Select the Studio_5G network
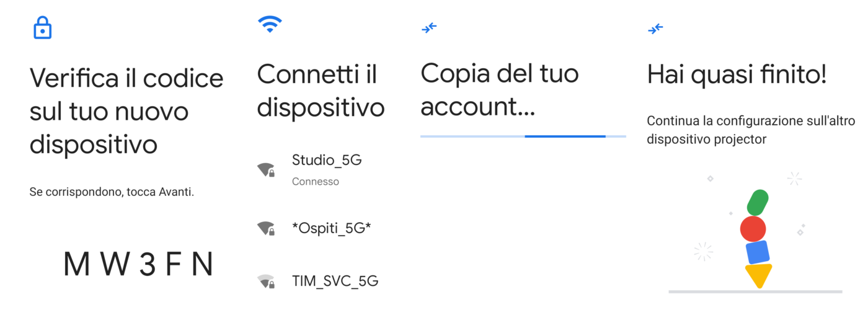868x320 pixels. tap(327, 160)
